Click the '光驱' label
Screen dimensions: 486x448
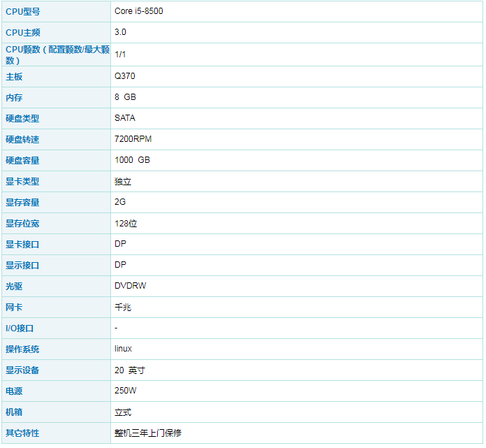14,287
